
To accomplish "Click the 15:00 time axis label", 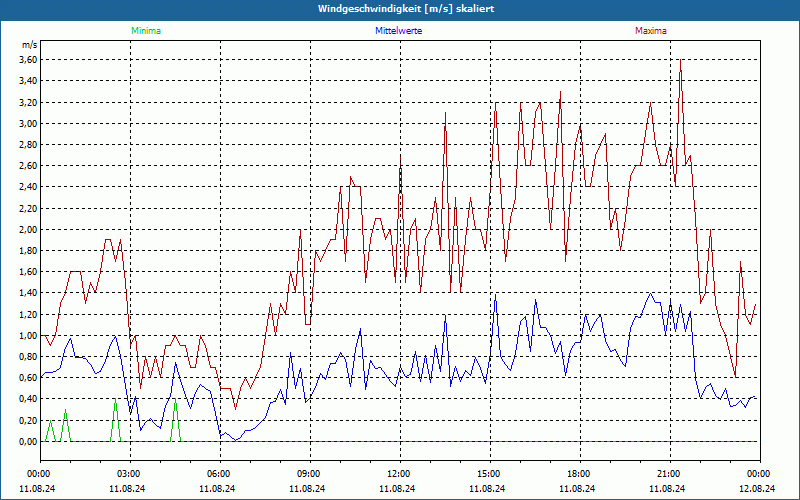I will (490, 474).
